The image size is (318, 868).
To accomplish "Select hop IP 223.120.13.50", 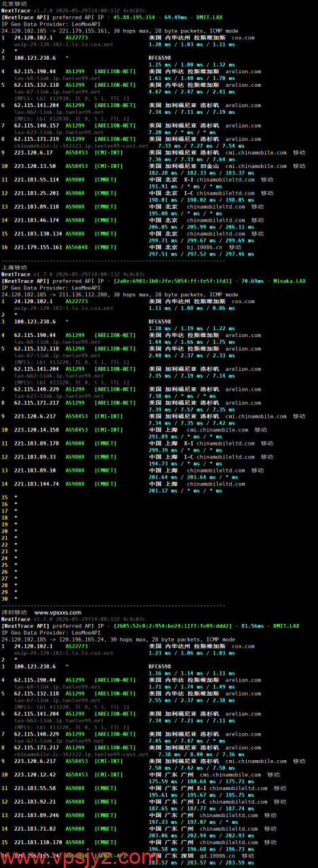I will pos(35,166).
